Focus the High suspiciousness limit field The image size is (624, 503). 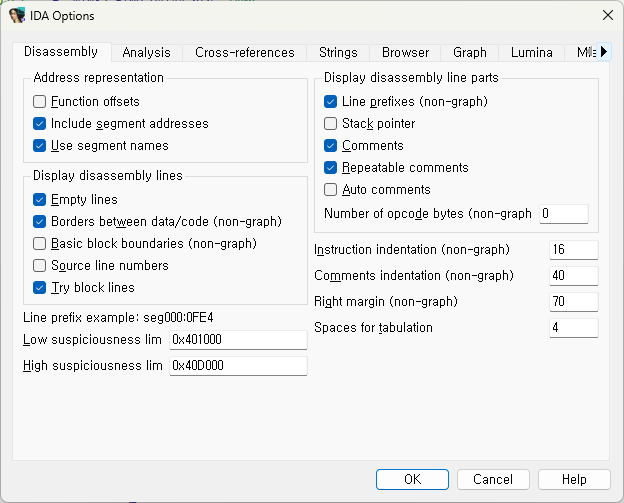click(238, 365)
